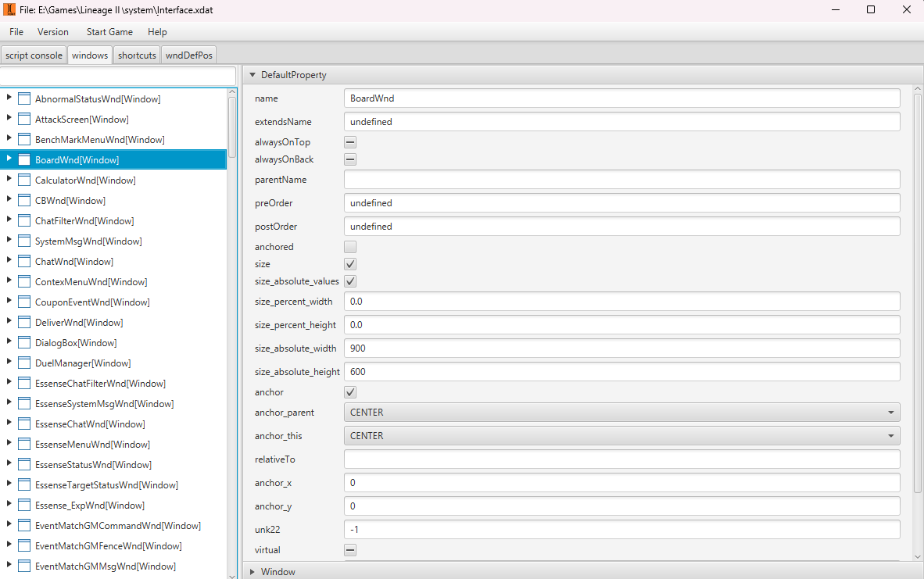
Task: Click the unk22 field
Action: [621, 530]
